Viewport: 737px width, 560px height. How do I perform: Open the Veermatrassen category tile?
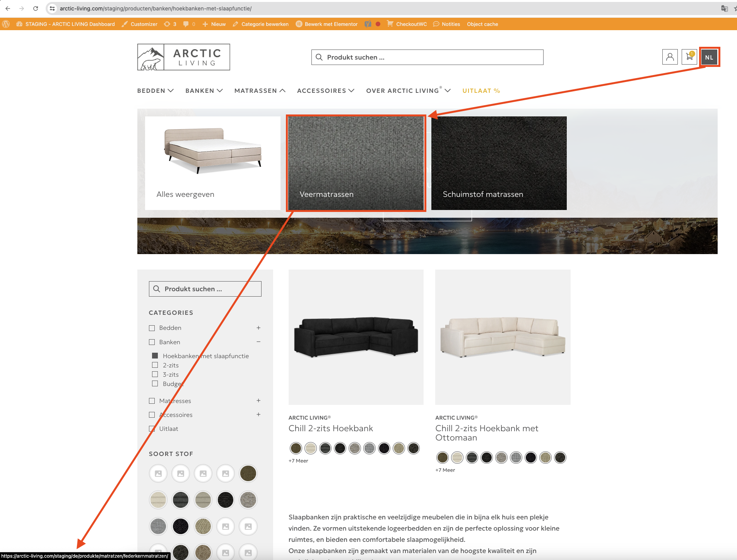coord(356,163)
